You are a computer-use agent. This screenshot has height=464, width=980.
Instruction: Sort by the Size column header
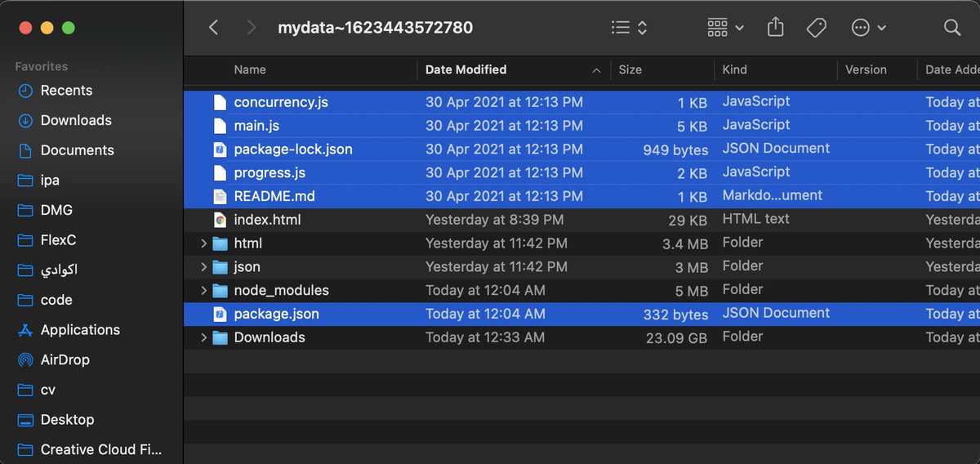tap(630, 69)
